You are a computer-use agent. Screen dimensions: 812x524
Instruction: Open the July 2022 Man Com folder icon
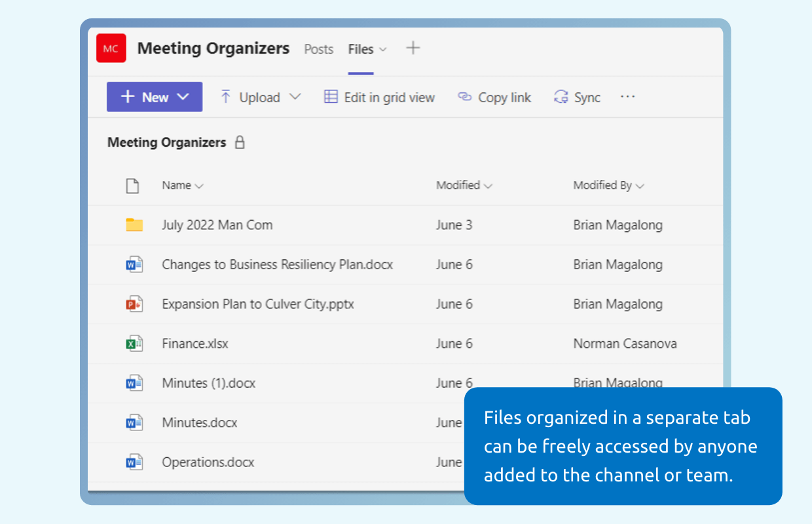coord(134,225)
